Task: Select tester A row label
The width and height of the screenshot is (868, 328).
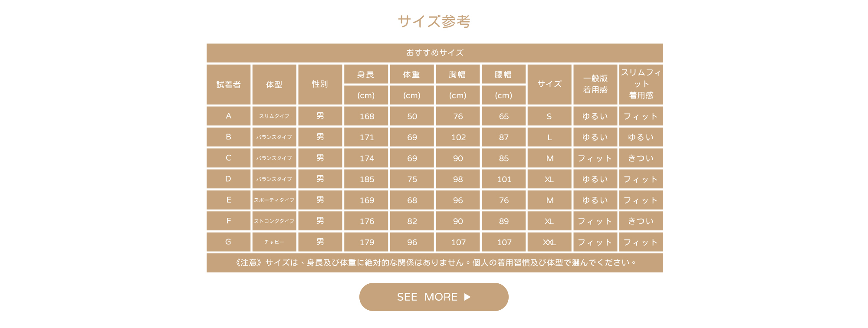Action: (229, 116)
